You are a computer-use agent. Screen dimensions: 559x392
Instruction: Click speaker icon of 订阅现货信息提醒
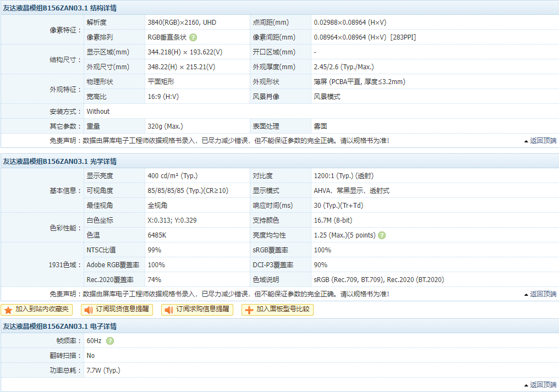tap(89, 310)
